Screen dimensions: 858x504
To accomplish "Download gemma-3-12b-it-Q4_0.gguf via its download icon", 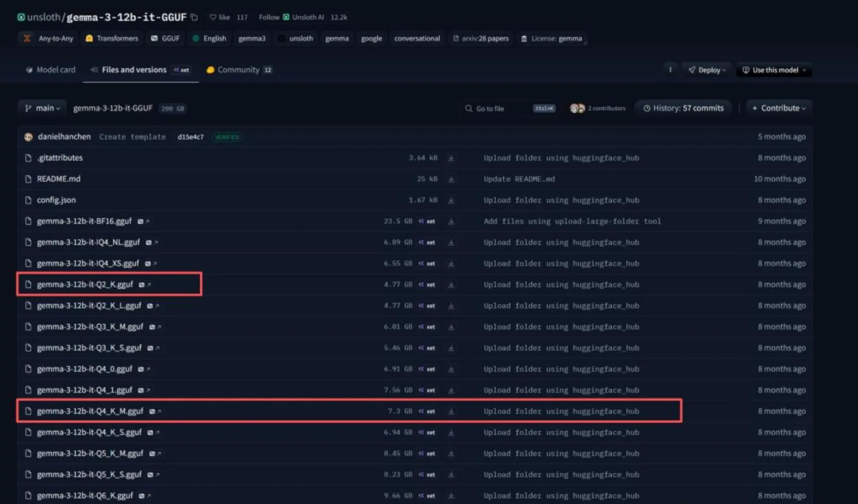I will [x=451, y=369].
